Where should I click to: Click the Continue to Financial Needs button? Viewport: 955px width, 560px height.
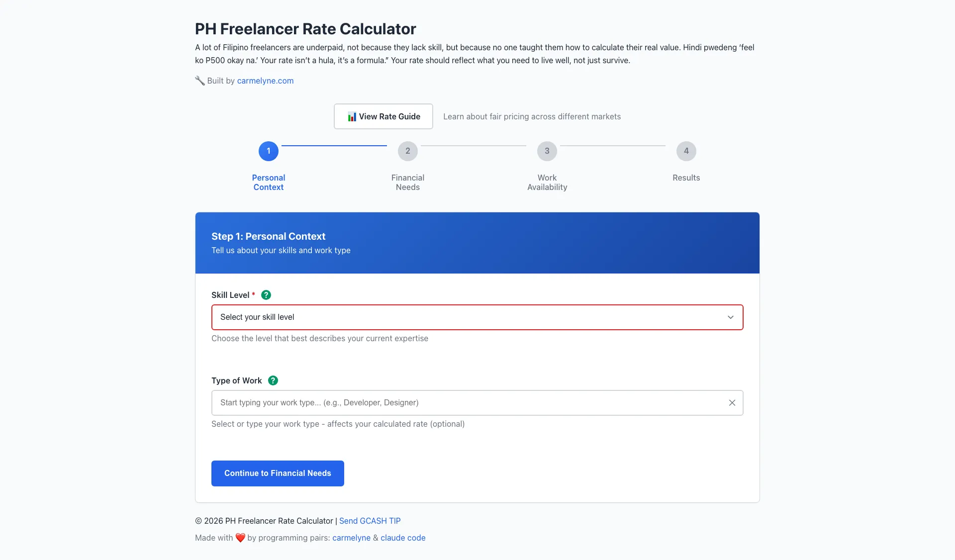277,473
